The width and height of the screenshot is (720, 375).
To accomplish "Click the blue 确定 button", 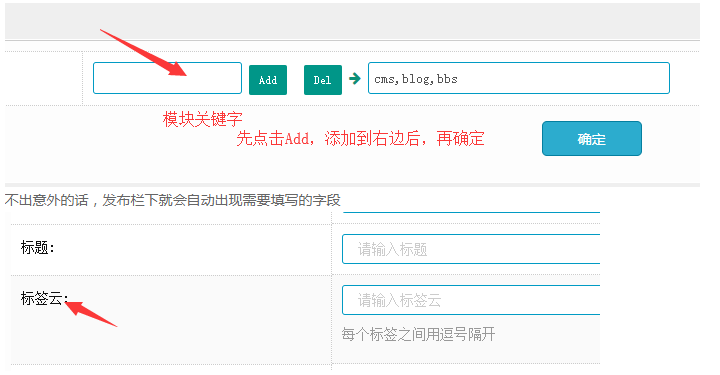I will click(x=591, y=139).
